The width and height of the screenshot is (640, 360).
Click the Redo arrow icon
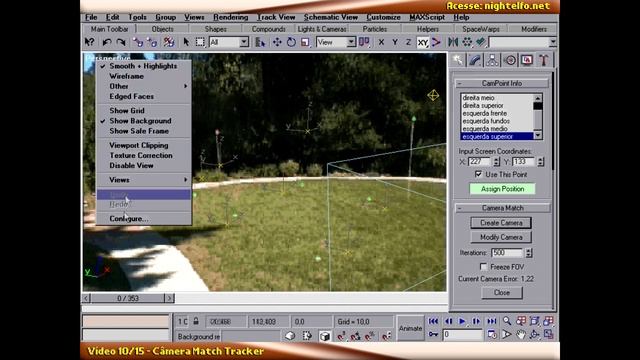coord(121,42)
